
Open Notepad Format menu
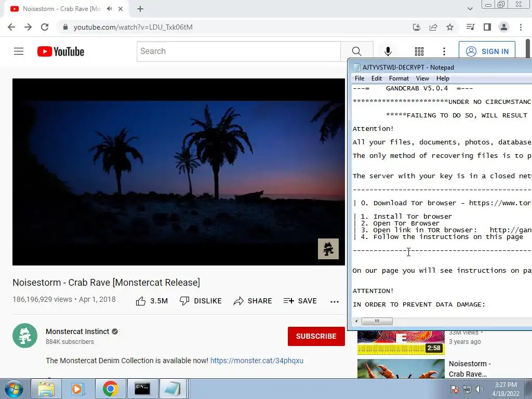point(398,78)
